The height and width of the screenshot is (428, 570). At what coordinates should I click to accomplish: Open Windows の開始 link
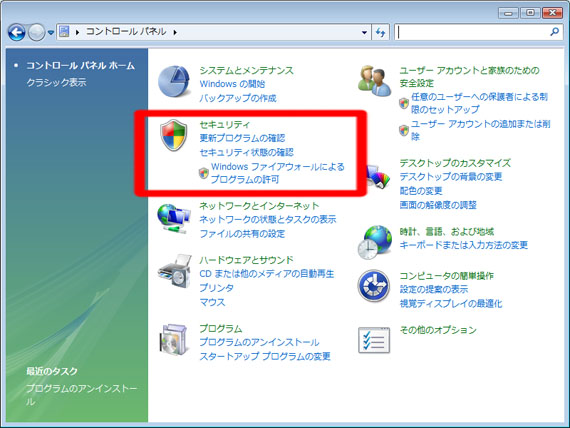click(x=232, y=84)
